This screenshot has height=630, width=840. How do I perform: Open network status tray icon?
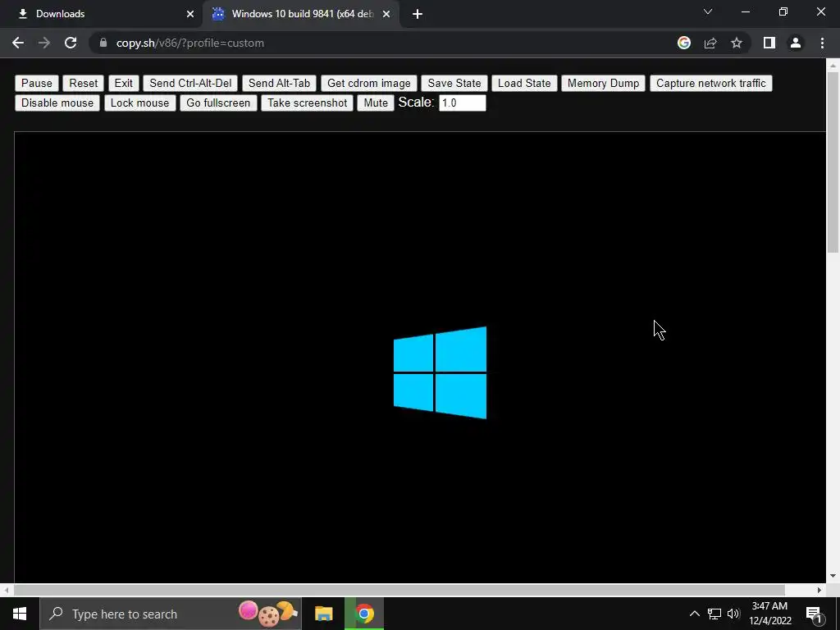pos(714,614)
